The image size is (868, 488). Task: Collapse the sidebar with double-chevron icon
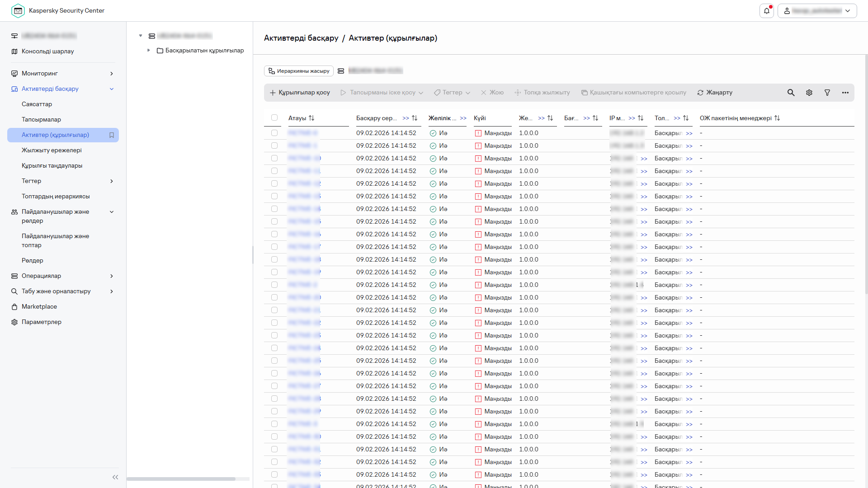pos(115,477)
